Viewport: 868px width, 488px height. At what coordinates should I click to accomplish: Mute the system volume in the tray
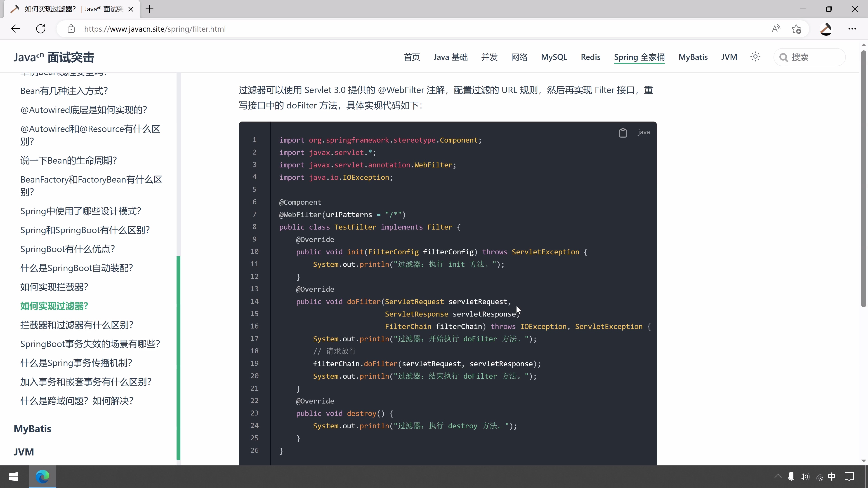pos(805,476)
